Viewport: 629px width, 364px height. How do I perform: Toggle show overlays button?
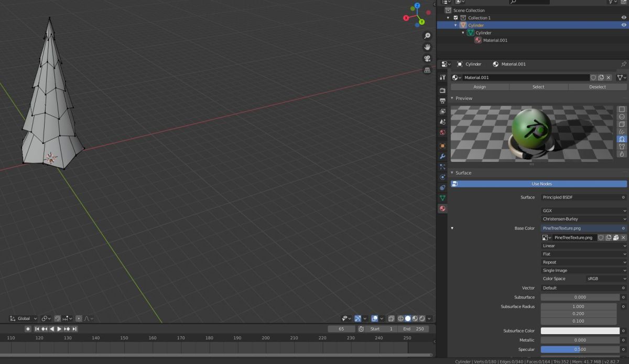(375, 318)
